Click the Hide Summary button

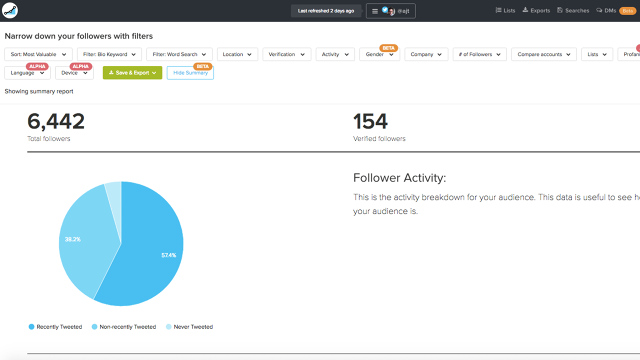(x=190, y=73)
